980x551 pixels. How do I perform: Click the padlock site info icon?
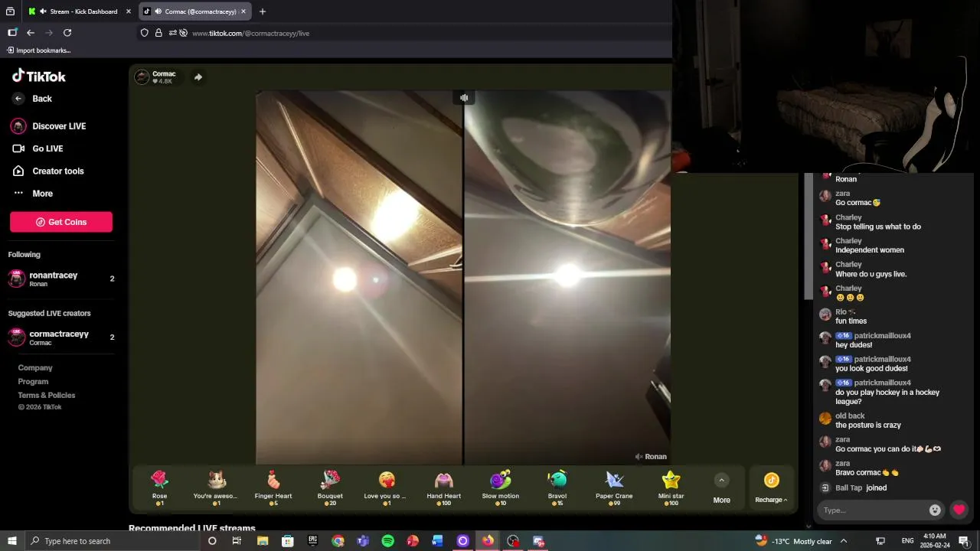tap(158, 33)
